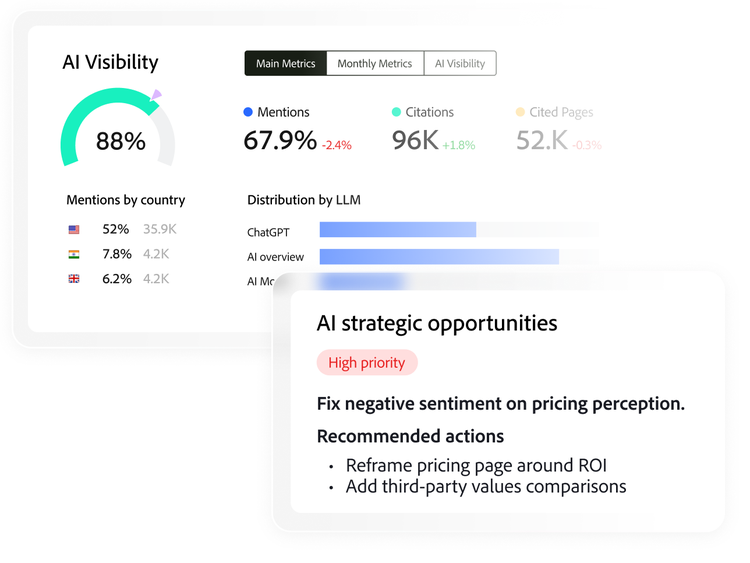750x563 pixels.
Task: Click the yellow Cited Pages legend dot
Action: click(x=520, y=112)
